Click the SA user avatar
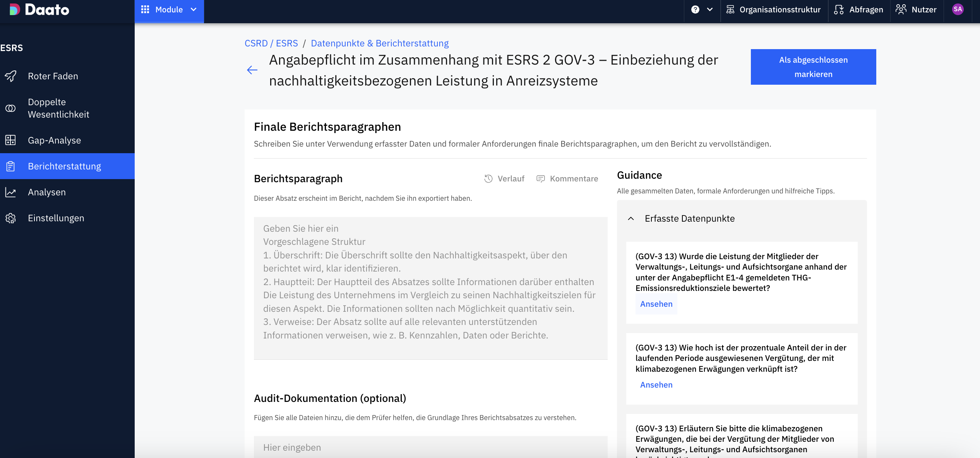980x458 pixels. pos(958,10)
